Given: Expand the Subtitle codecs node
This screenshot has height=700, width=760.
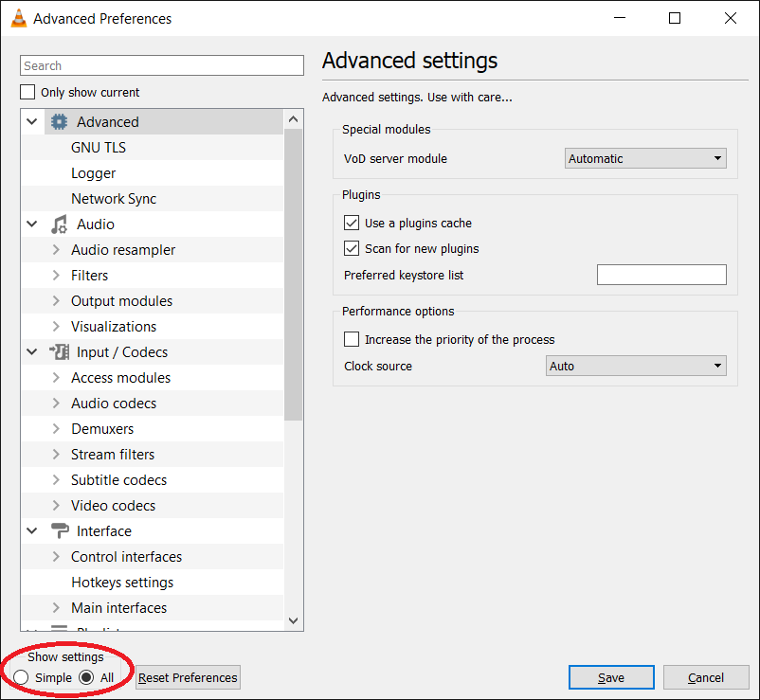Looking at the screenshot, I should 56,480.
